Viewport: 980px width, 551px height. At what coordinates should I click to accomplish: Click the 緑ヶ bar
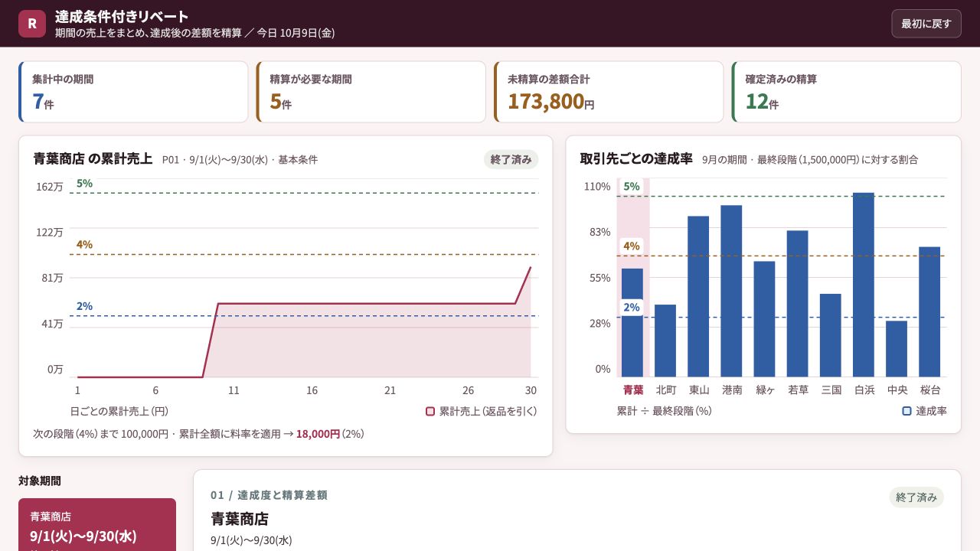click(764, 319)
